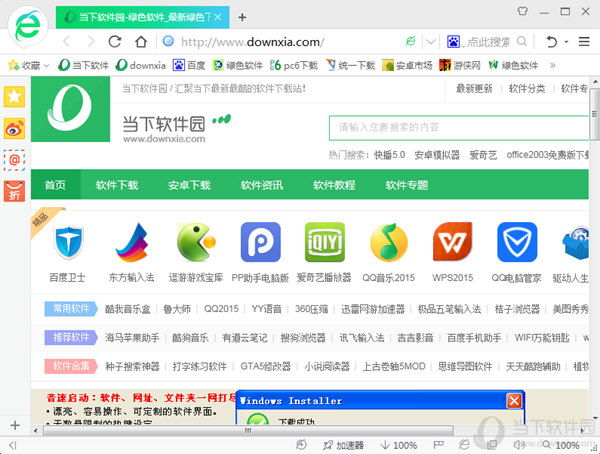Click the mute speaker icon in status bar
The height and width of the screenshot is (454, 600).
518,445
